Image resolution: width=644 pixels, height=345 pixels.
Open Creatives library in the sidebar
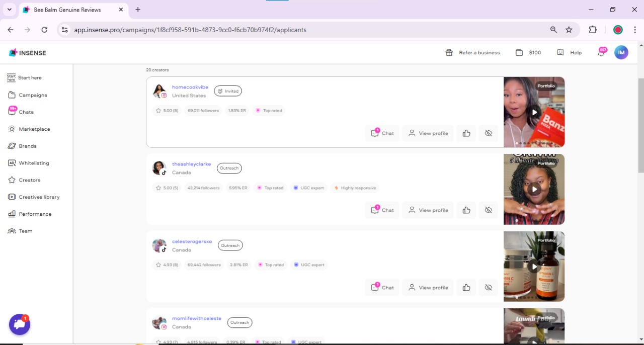click(34, 197)
